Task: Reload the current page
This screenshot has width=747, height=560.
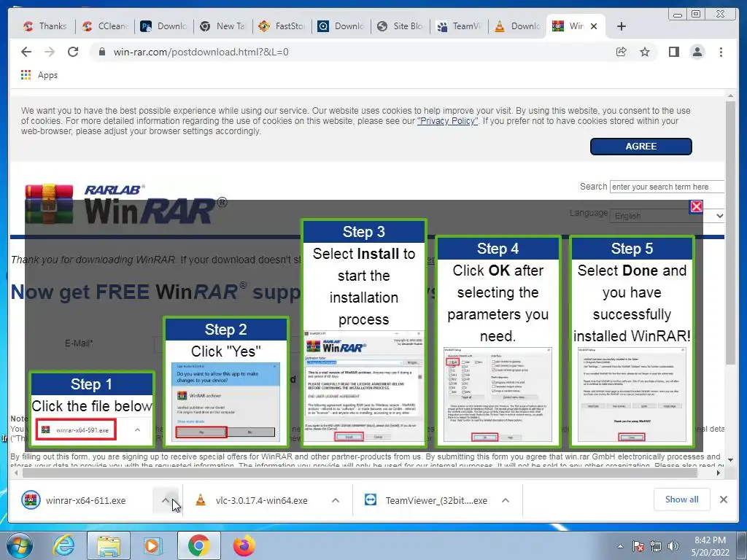Action: click(73, 52)
